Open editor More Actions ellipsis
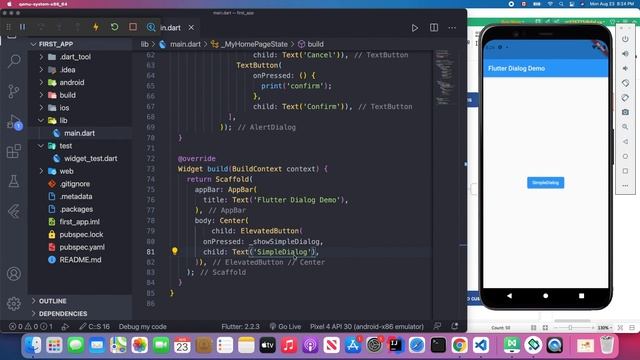The image size is (640, 360). 452,28
